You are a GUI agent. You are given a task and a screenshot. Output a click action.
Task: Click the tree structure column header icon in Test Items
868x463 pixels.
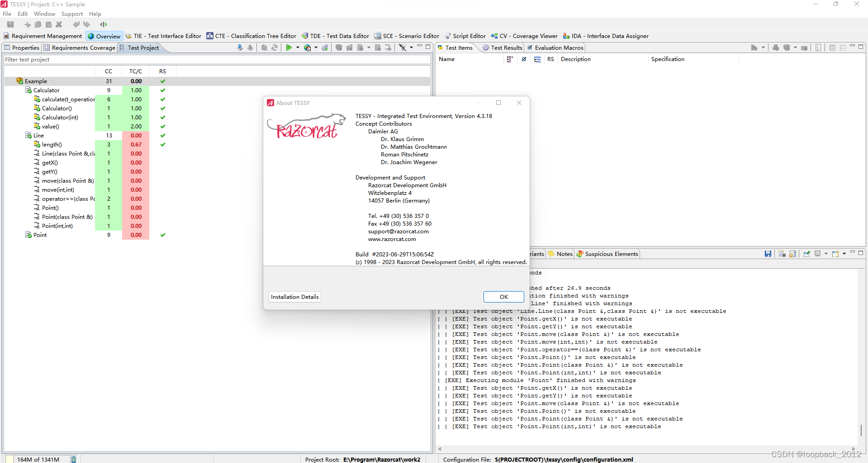(x=537, y=59)
